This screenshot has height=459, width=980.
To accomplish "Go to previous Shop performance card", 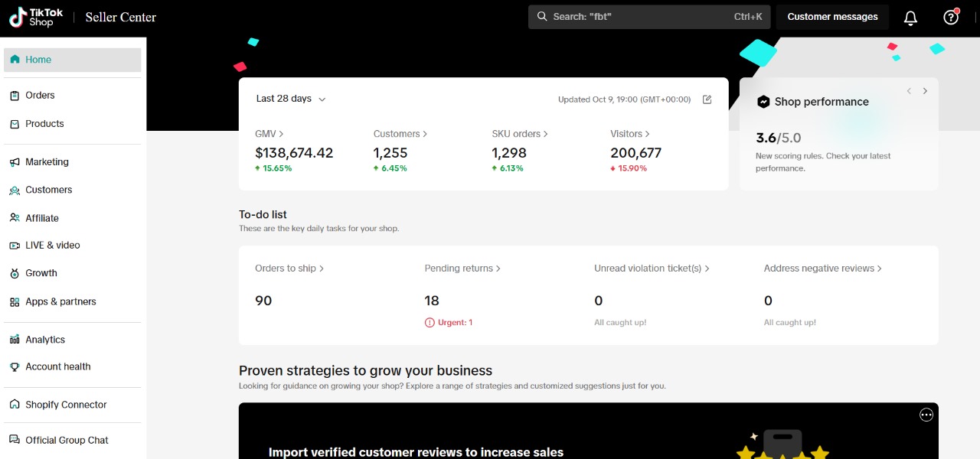I will (x=909, y=91).
